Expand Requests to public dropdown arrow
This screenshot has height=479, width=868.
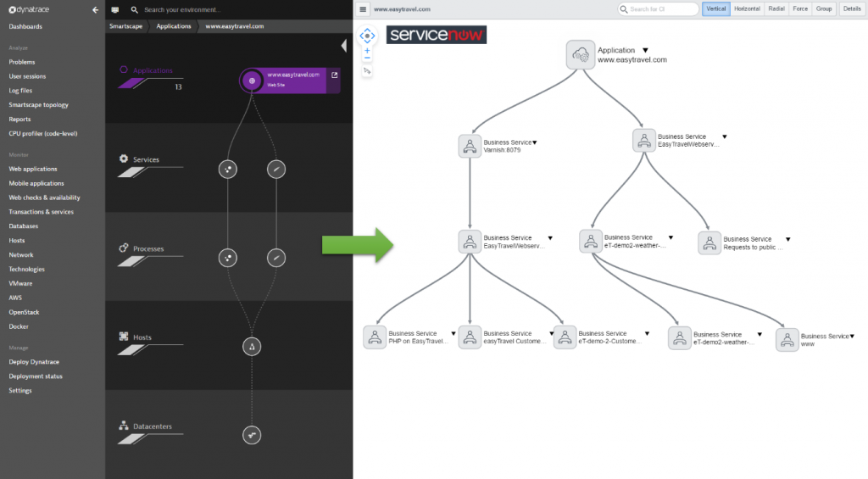tap(787, 240)
